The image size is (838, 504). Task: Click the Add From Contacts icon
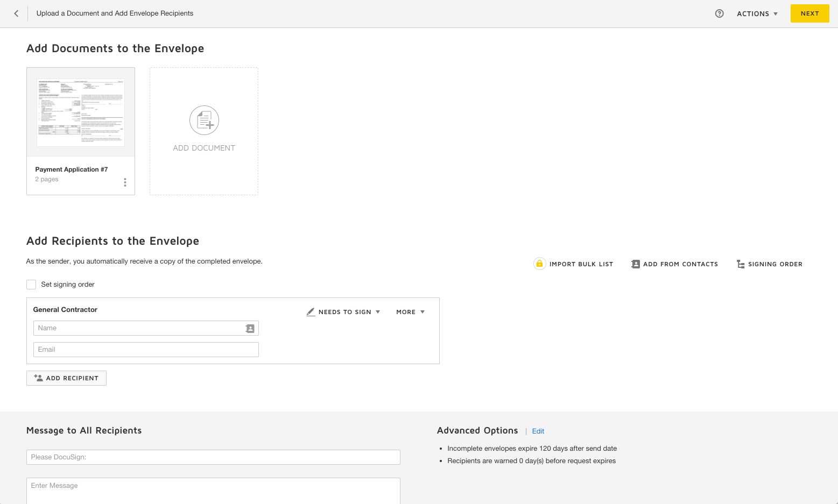[x=636, y=264]
